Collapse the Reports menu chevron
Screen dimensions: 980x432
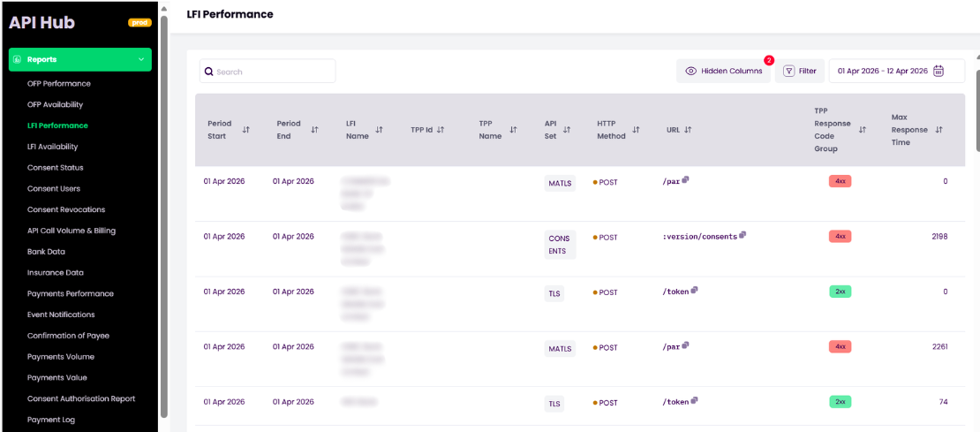140,59
